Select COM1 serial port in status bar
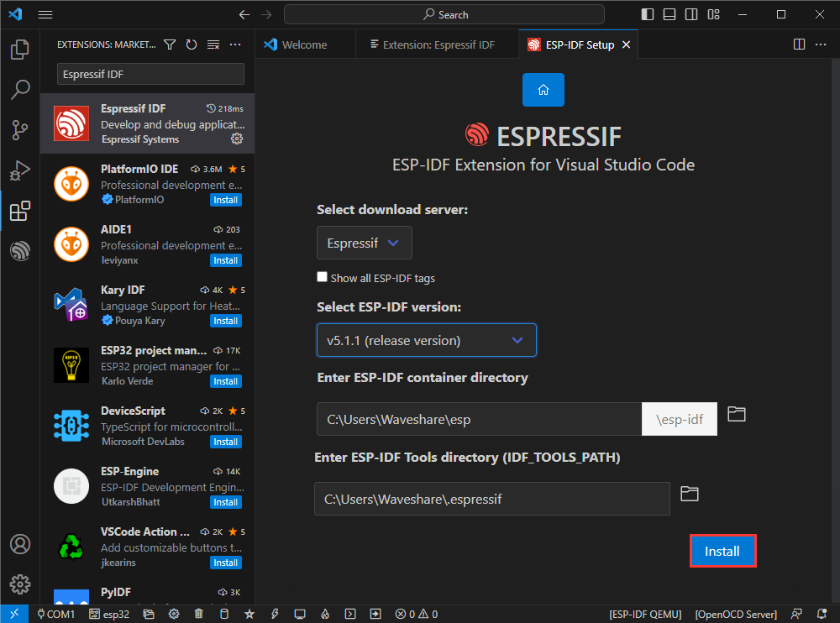The image size is (840, 623). [x=55, y=614]
